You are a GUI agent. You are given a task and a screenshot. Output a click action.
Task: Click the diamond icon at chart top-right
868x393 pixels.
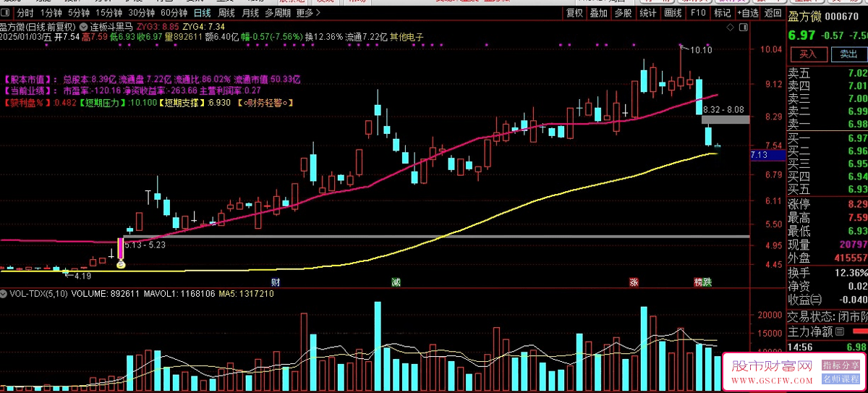tap(730, 27)
